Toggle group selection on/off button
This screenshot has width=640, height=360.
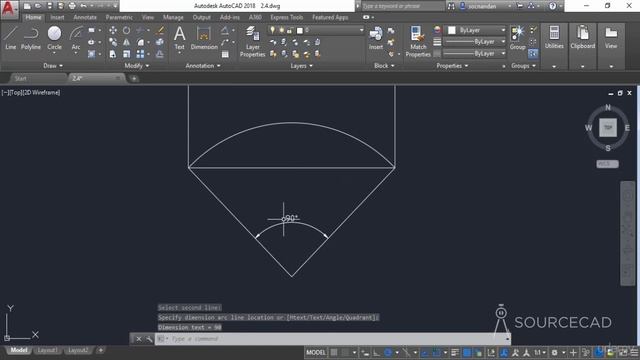pyautogui.click(x=533, y=54)
